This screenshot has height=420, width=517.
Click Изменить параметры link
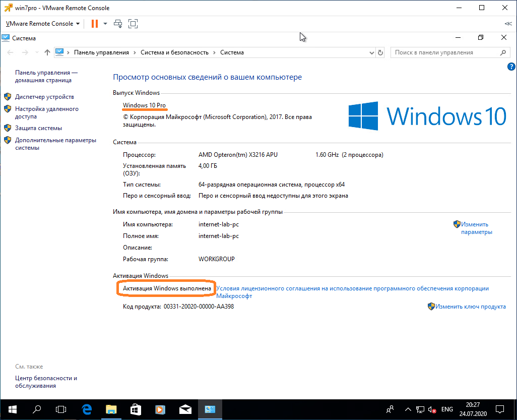476,228
